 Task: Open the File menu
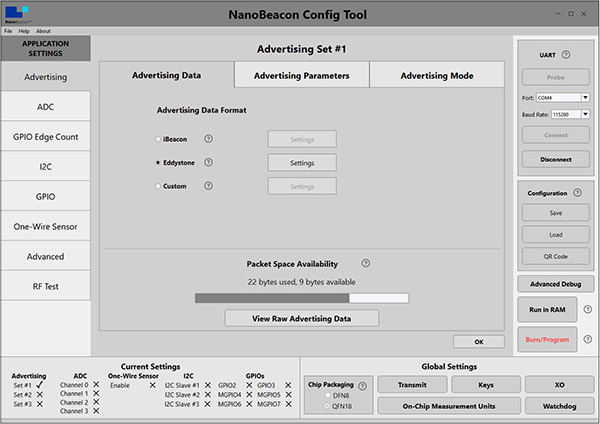(x=8, y=31)
